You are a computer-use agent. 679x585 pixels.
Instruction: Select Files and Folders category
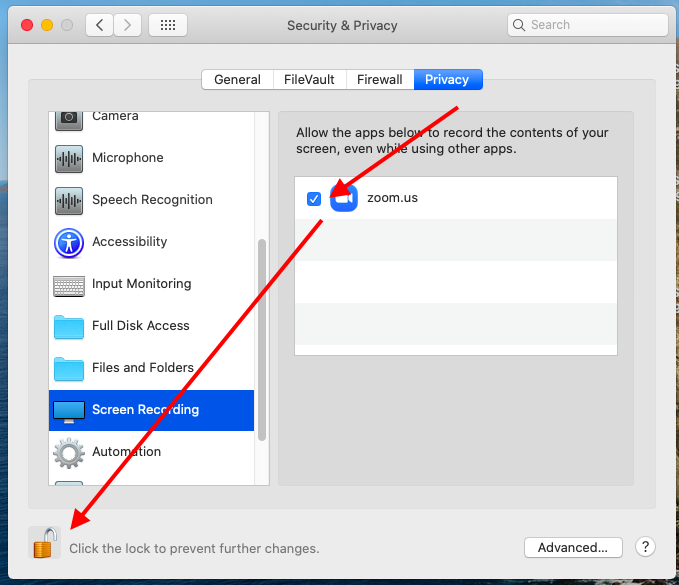click(x=142, y=368)
